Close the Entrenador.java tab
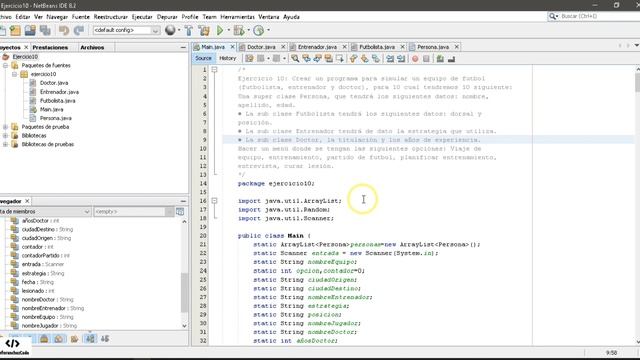The height and width of the screenshot is (360, 640). 344,47
